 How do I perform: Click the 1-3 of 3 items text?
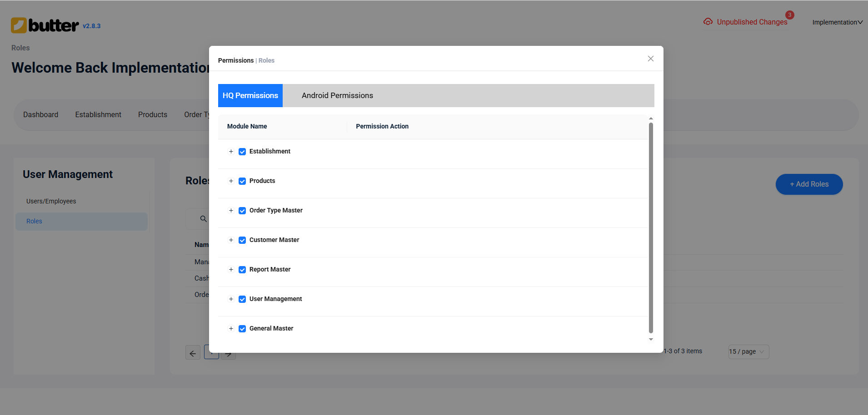683,351
